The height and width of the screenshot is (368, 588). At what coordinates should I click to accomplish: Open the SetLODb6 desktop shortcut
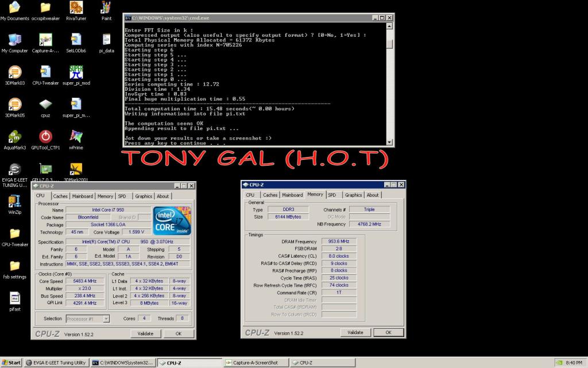pyautogui.click(x=76, y=43)
